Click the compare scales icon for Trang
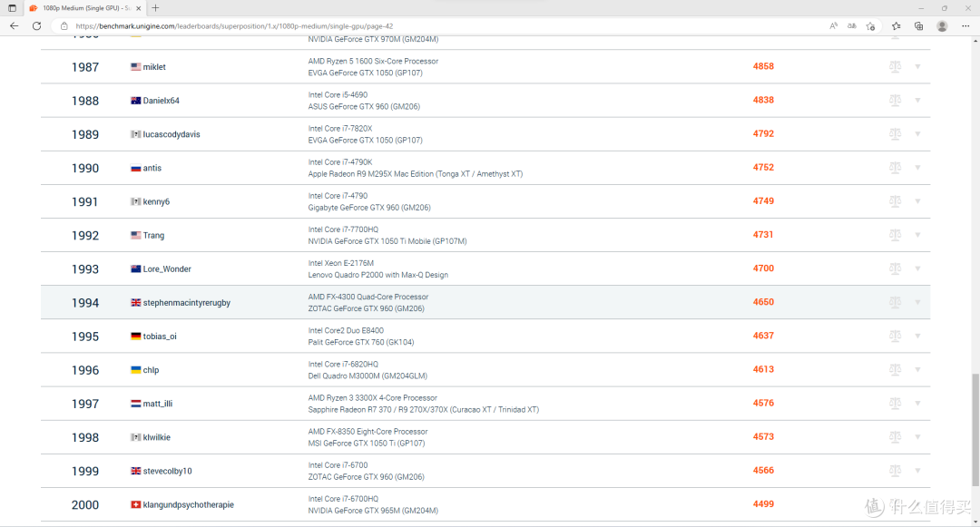Viewport: 980px width, 527px height. pos(895,235)
